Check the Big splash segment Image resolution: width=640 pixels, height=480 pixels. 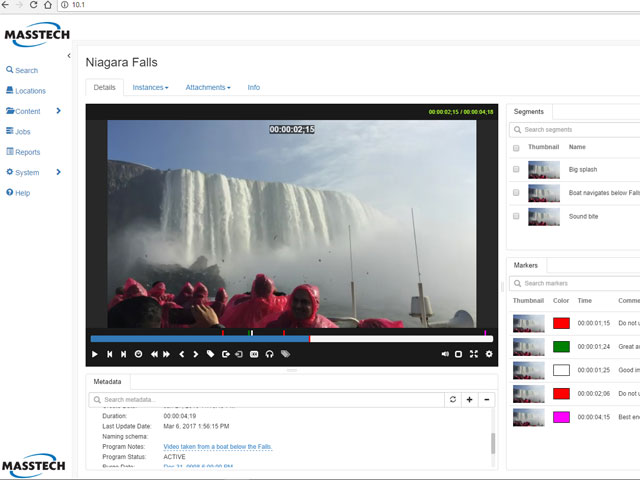pos(516,169)
